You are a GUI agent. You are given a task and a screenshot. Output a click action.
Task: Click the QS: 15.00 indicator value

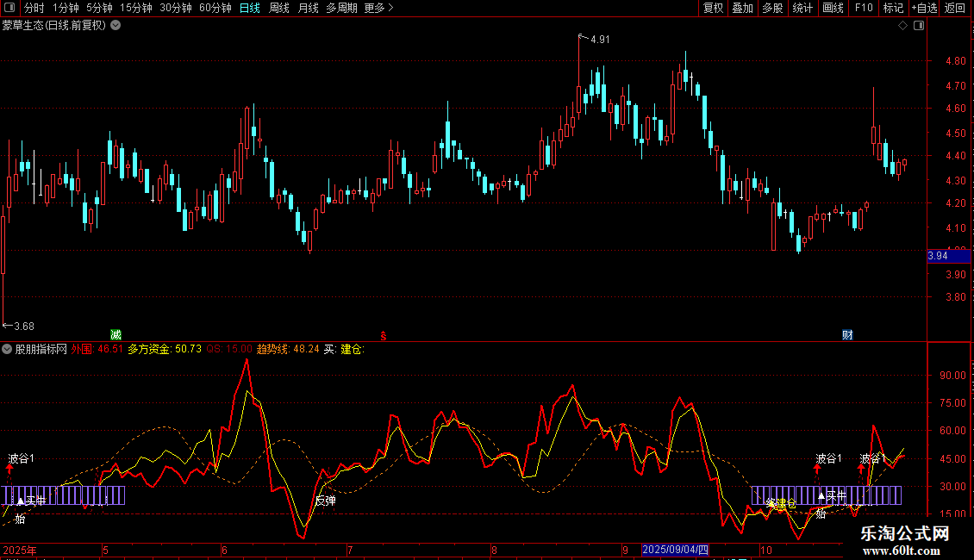[229, 350]
